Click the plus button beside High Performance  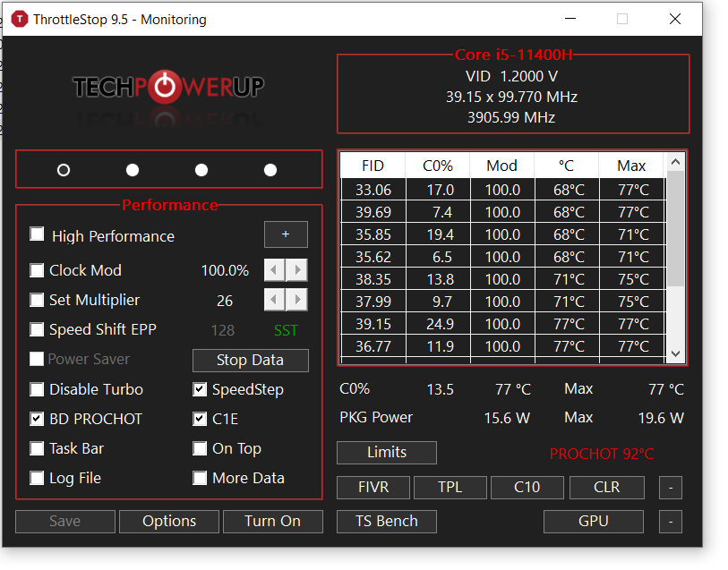click(x=286, y=234)
